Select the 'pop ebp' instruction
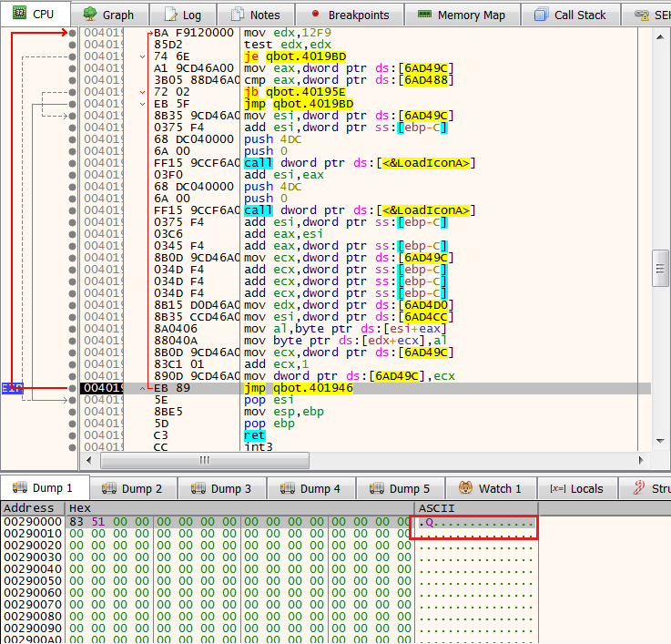The width and height of the screenshot is (671, 644). click(269, 424)
